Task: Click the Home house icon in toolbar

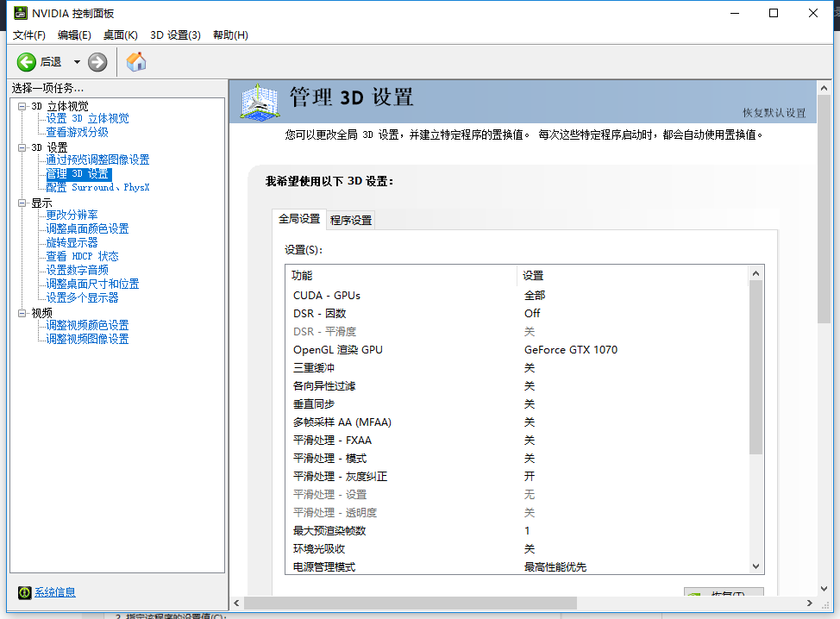Action: pos(136,61)
